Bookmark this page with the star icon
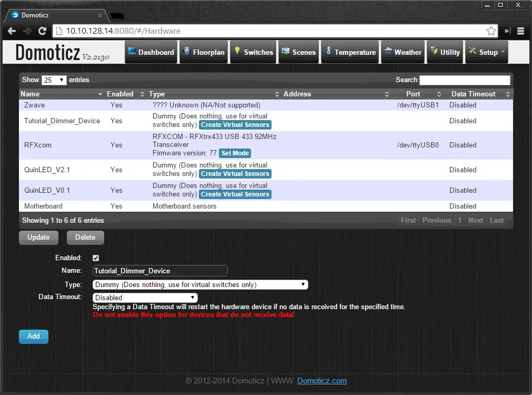The width and height of the screenshot is (532, 395). [491, 31]
